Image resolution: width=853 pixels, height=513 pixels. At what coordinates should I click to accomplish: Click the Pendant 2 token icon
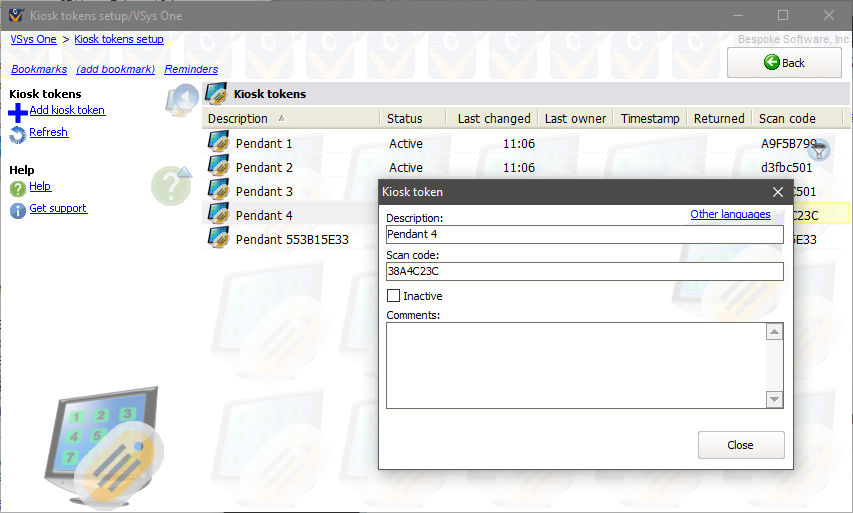[219, 167]
